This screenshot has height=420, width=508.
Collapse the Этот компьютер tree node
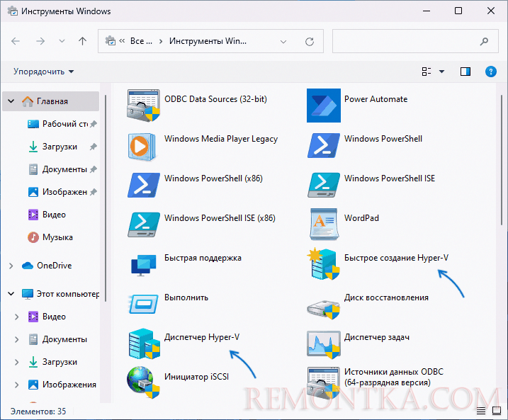(11, 294)
